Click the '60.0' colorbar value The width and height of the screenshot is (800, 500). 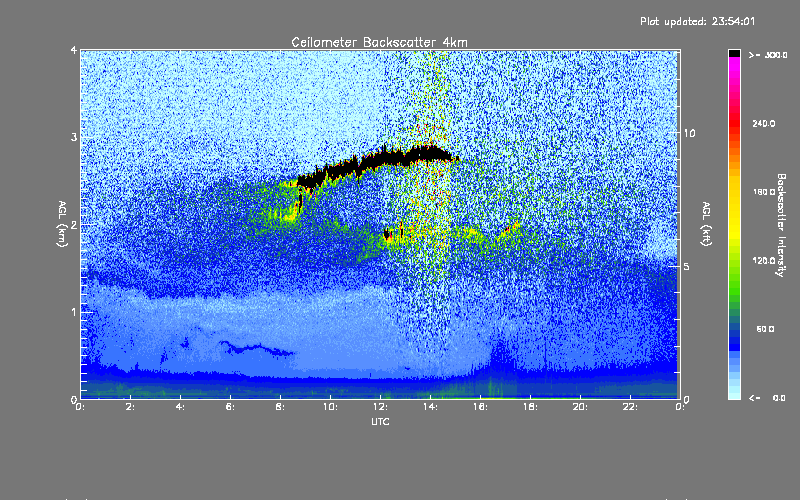[765, 329]
